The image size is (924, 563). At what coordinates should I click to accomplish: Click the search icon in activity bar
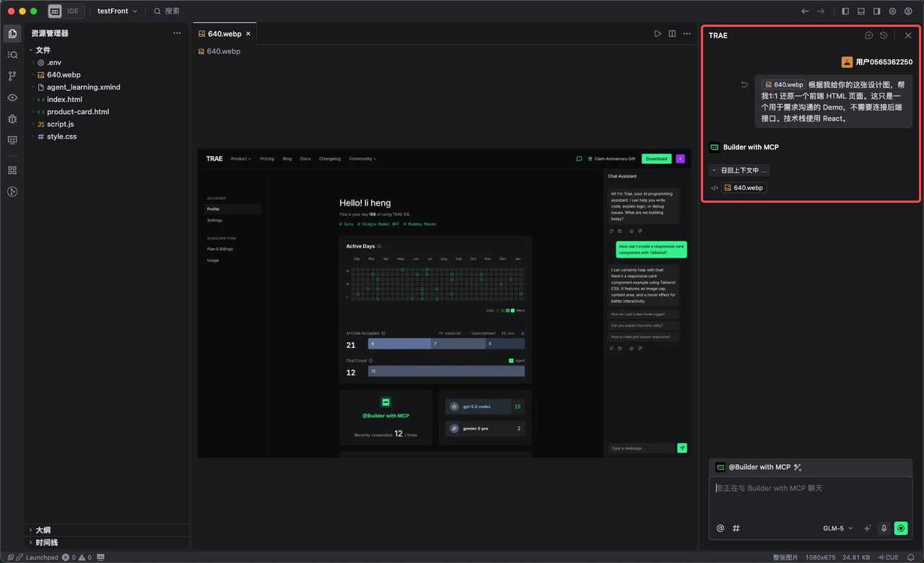[x=12, y=55]
